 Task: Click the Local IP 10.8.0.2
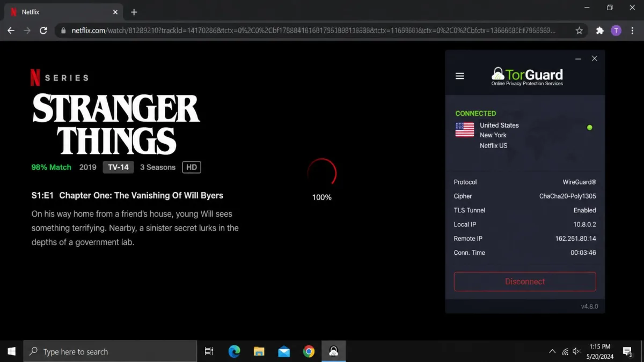[584, 224]
